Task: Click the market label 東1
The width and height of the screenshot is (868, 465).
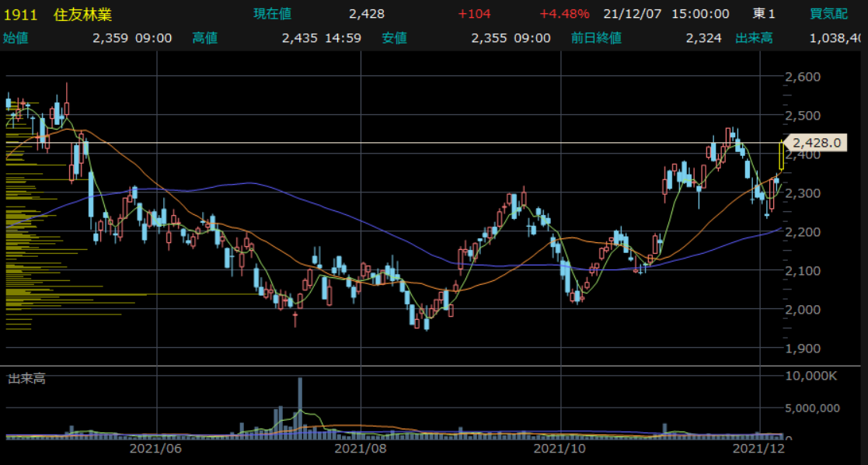Action: pos(764,14)
